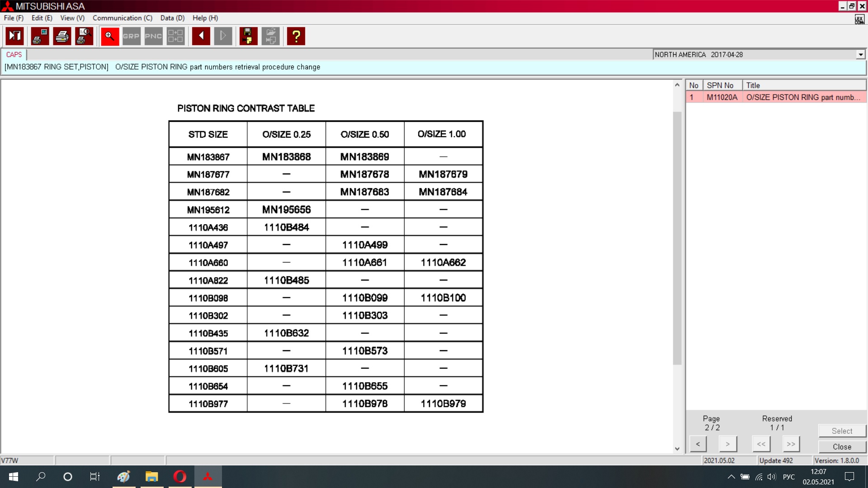Click the scroll down arrow of the document
This screenshot has height=488, width=868.
[x=677, y=449]
